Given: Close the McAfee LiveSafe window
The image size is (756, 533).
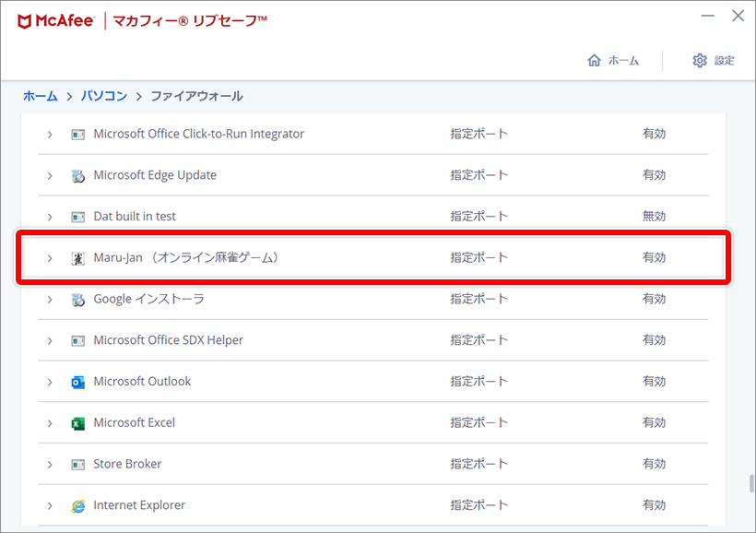Looking at the screenshot, I should (738, 16).
